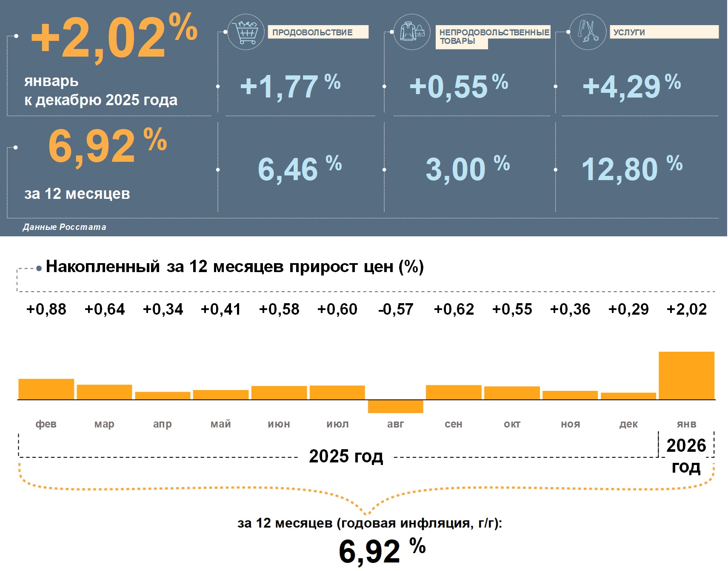Select the +1,77% food monthly value

290,86
